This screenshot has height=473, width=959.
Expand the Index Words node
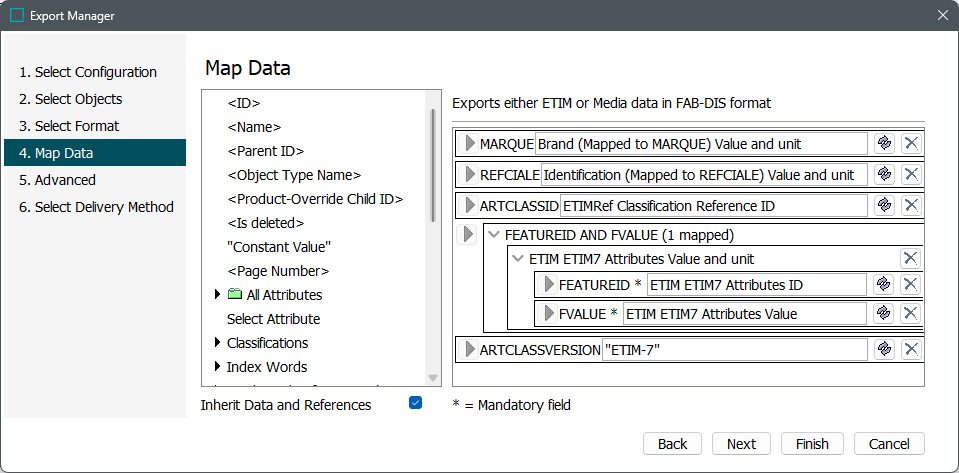click(x=218, y=367)
